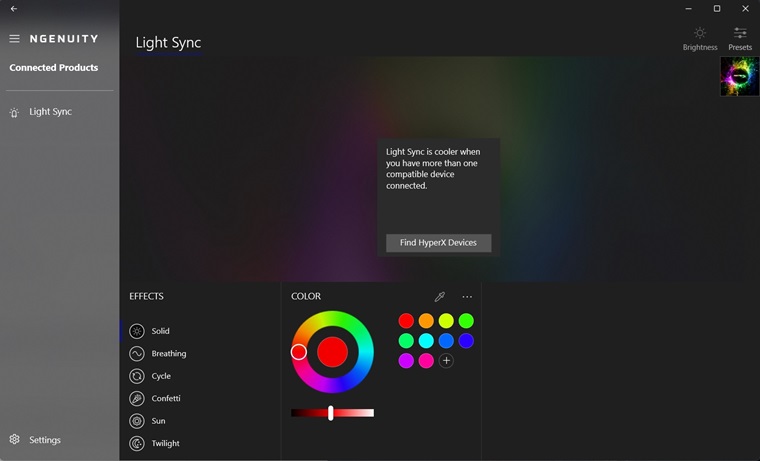Choose the cyan color swatch
This screenshot has width=760, height=461.
[426, 341]
